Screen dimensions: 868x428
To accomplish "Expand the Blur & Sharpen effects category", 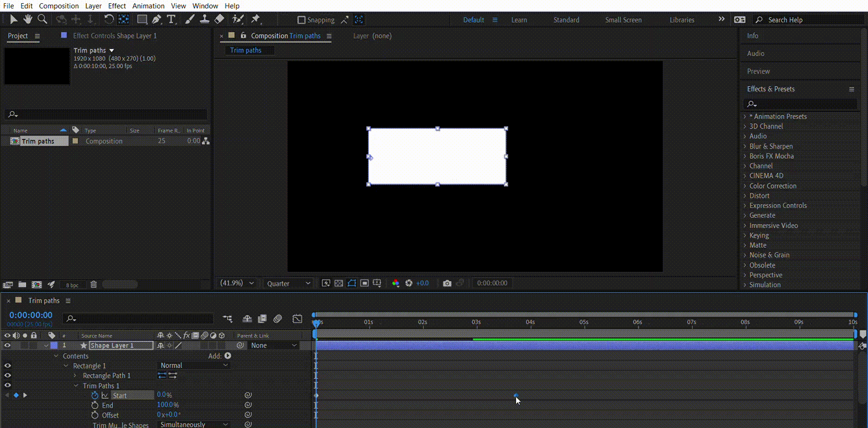I will click(x=745, y=146).
